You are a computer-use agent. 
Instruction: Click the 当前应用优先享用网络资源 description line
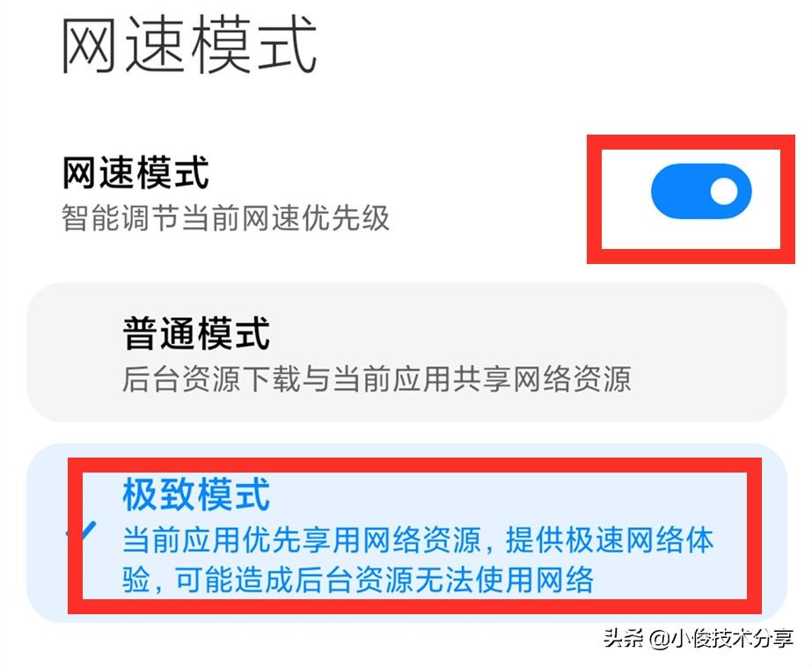click(302, 540)
